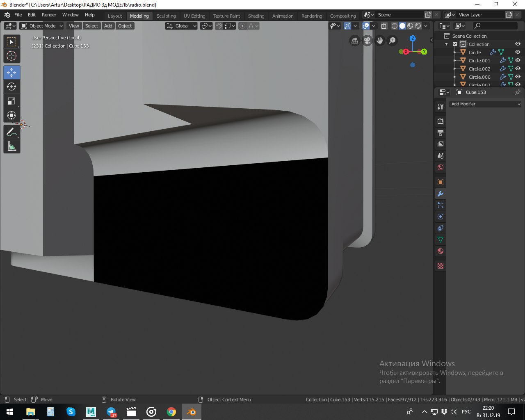
Task: Open the Render menu
Action: pyautogui.click(x=49, y=15)
